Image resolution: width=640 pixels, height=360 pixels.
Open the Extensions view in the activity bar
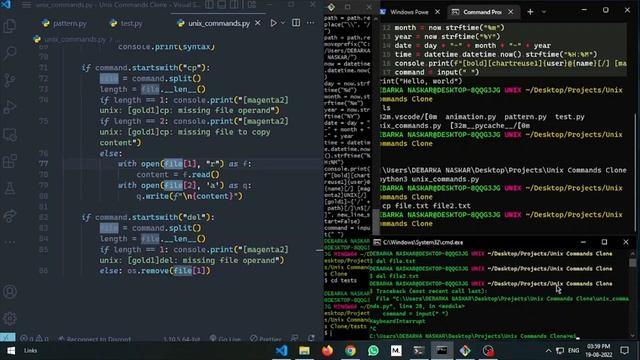(10, 161)
